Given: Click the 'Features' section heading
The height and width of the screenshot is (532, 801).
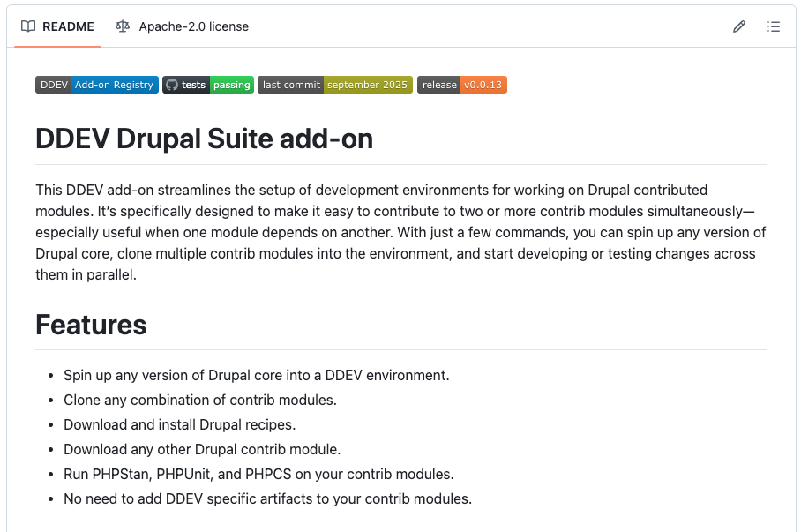Looking at the screenshot, I should click(91, 325).
